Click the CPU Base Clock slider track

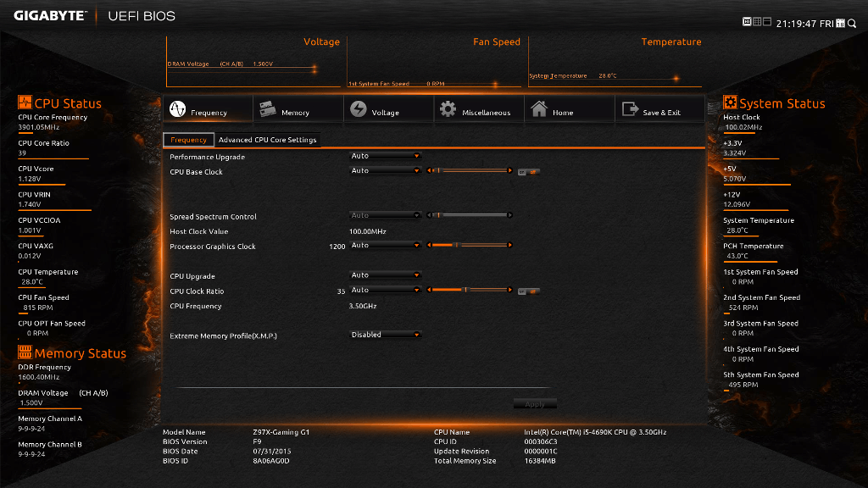pos(470,170)
